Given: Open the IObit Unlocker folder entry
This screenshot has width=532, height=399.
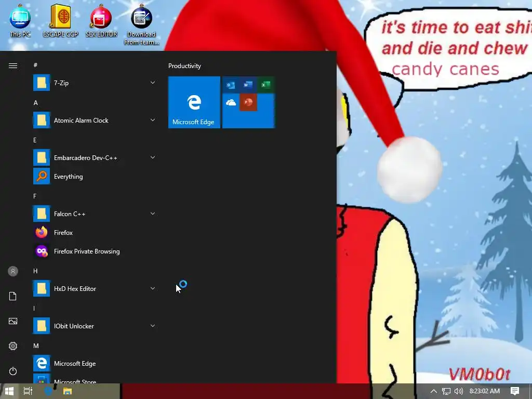Looking at the screenshot, I should click(95, 326).
